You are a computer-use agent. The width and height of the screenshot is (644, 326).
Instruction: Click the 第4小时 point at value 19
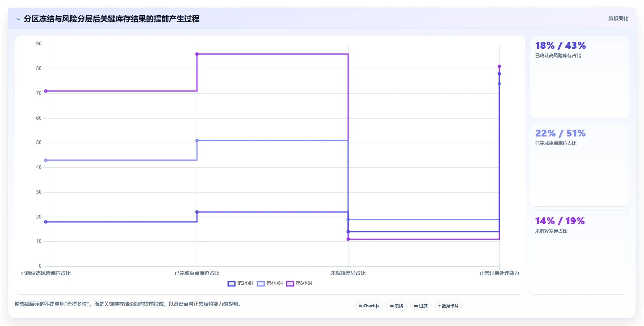pos(348,219)
